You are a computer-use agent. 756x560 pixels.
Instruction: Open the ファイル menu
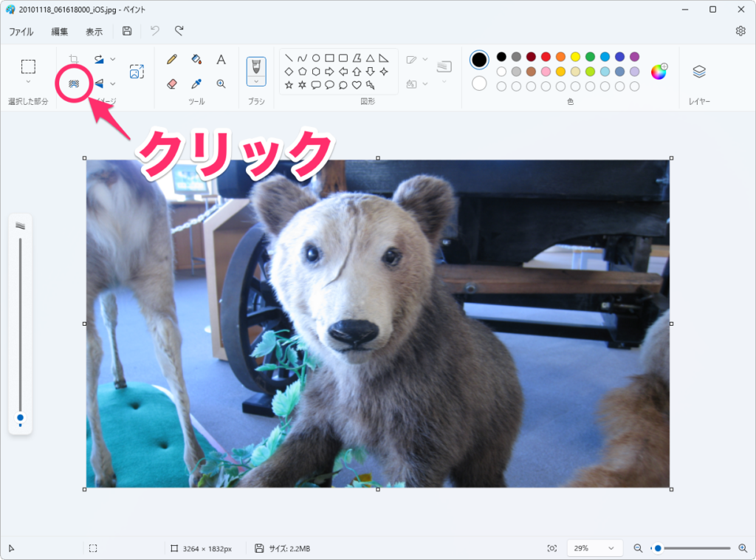click(x=21, y=32)
